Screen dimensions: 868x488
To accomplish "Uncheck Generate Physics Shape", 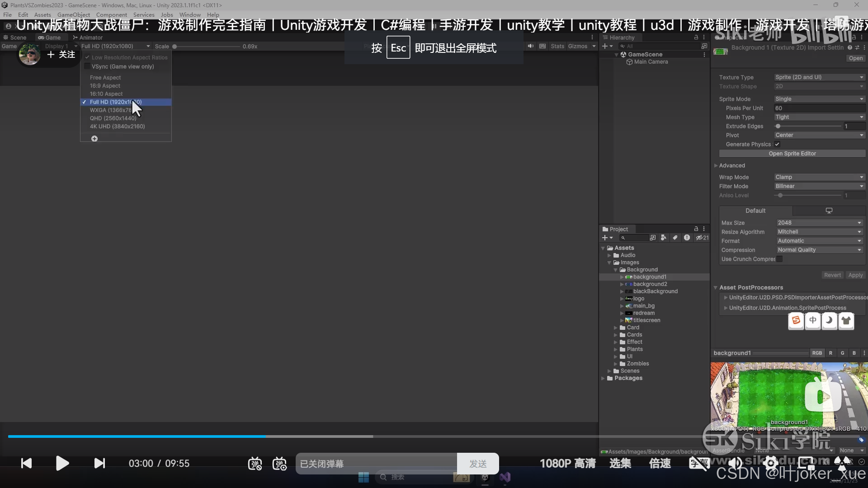I will coord(778,144).
